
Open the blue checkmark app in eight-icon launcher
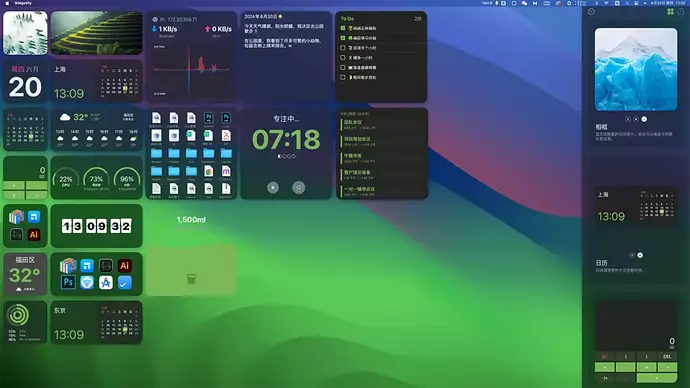[125, 282]
